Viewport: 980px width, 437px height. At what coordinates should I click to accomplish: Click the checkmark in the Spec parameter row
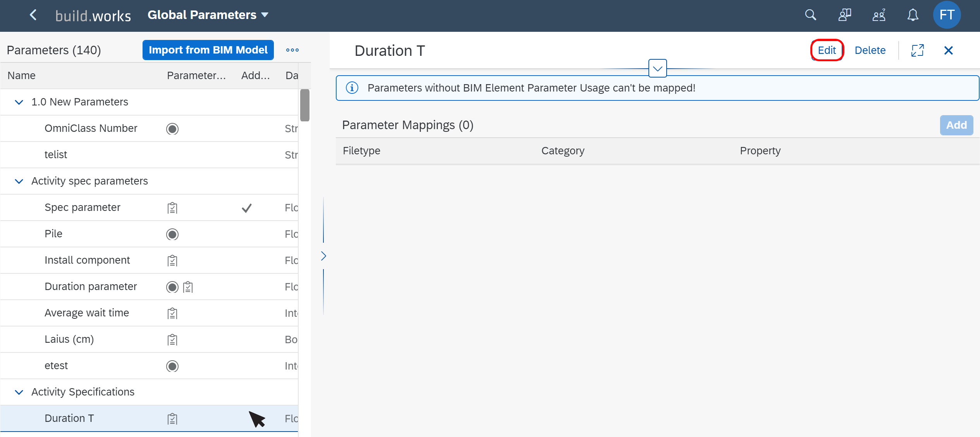click(x=247, y=208)
